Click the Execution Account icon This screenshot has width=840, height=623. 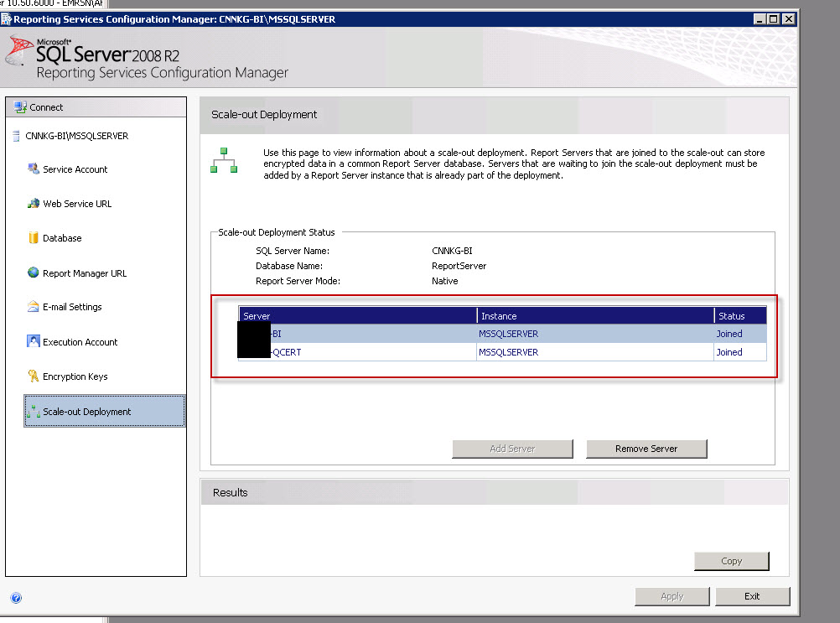coord(34,341)
